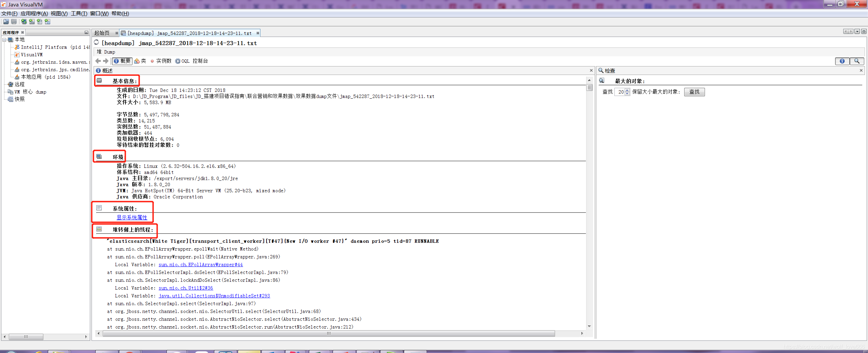The image size is (868, 353).
Task: Click scroll documents right arrow in tab bar
Action: (851, 32)
